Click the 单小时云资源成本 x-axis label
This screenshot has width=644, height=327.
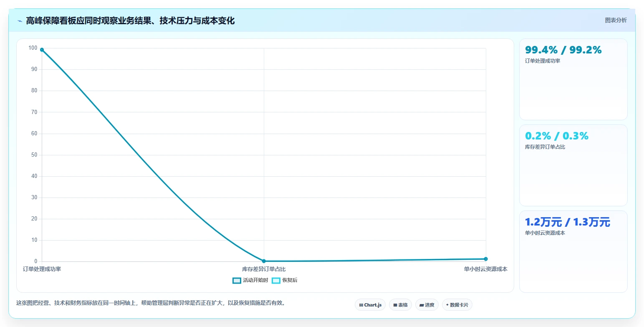pyautogui.click(x=486, y=269)
